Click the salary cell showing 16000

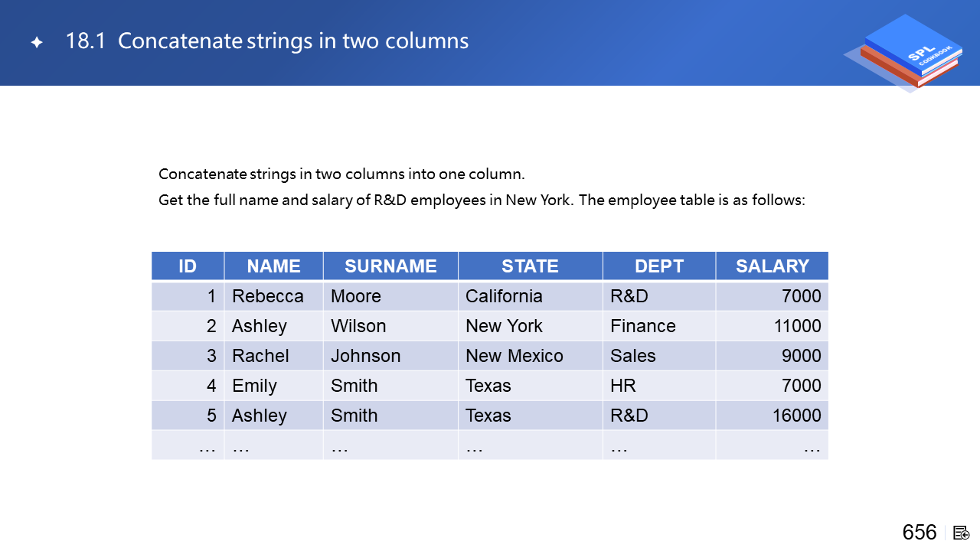[x=796, y=416]
